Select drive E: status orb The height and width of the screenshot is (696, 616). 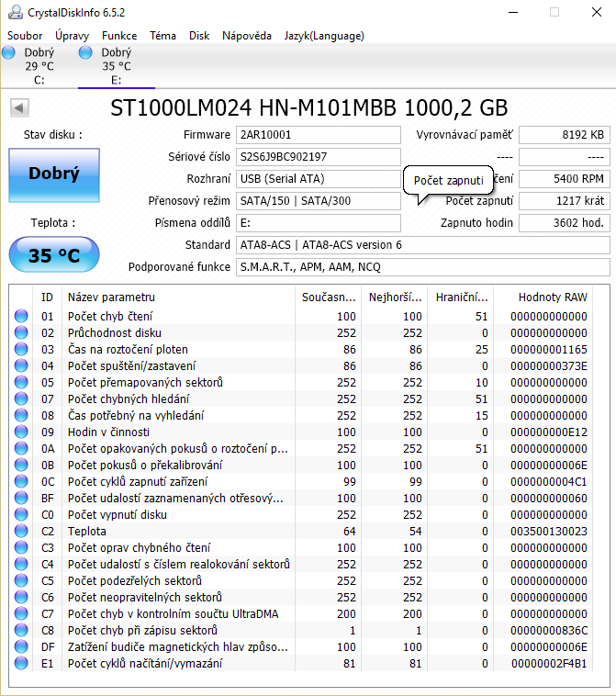pyautogui.click(x=85, y=53)
